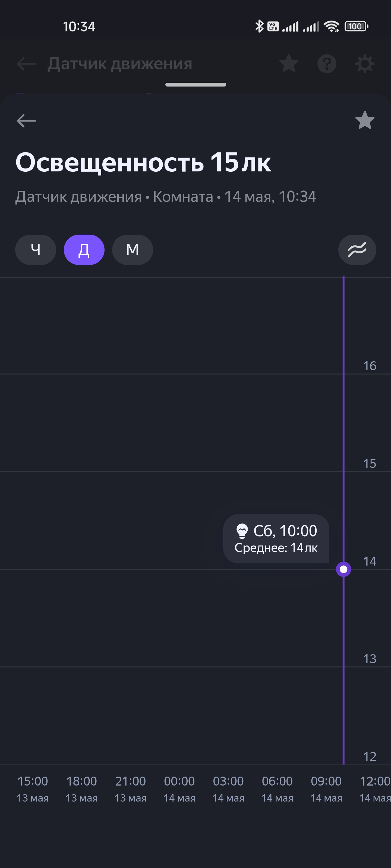Switch chart period to hour (Ч)
This screenshot has height=868, width=391.
click(x=35, y=250)
